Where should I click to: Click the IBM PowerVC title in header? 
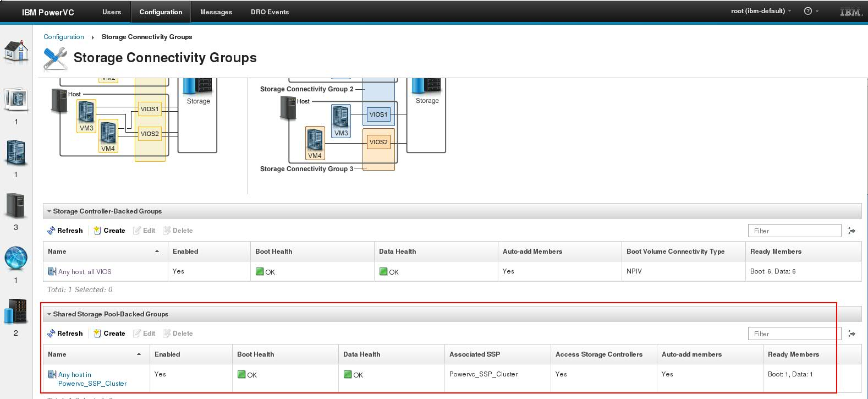48,12
